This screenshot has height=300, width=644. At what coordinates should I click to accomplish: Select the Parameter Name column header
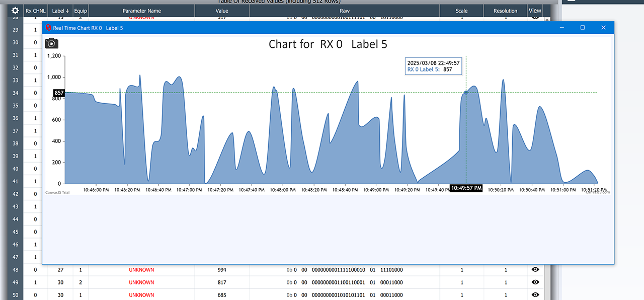point(141,11)
